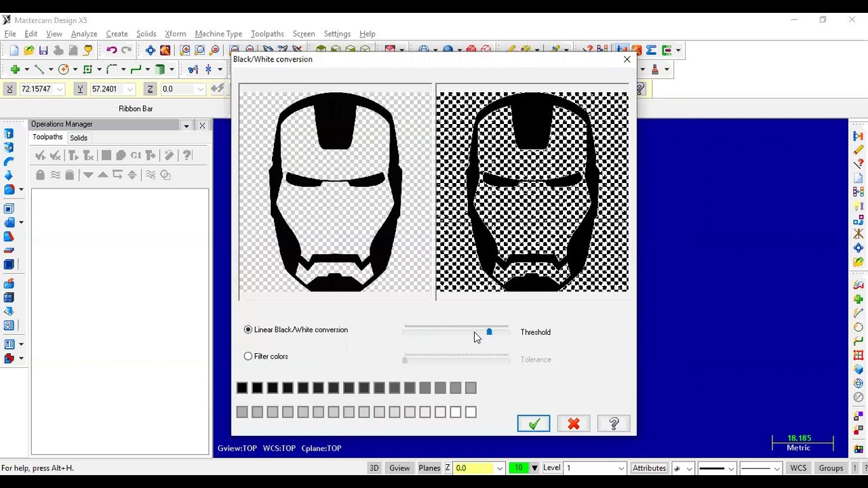The height and width of the screenshot is (488, 868).
Task: Open the status bar Z depth dropdown
Action: point(500,468)
